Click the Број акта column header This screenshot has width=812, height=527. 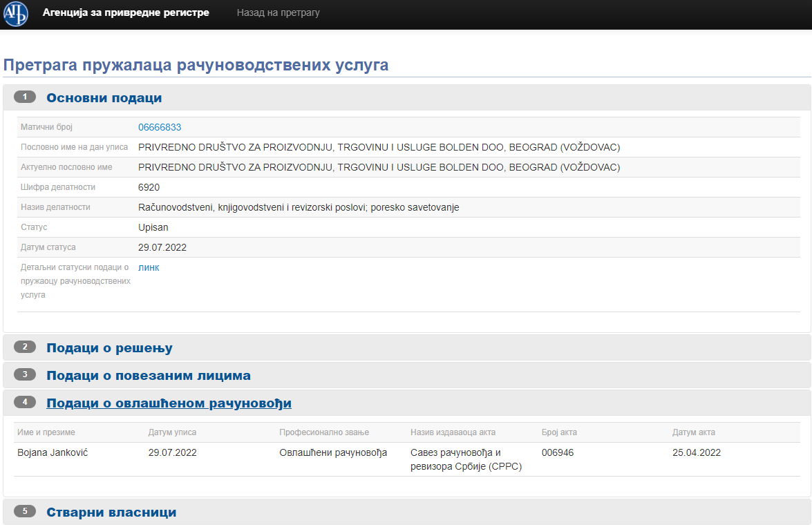point(559,432)
